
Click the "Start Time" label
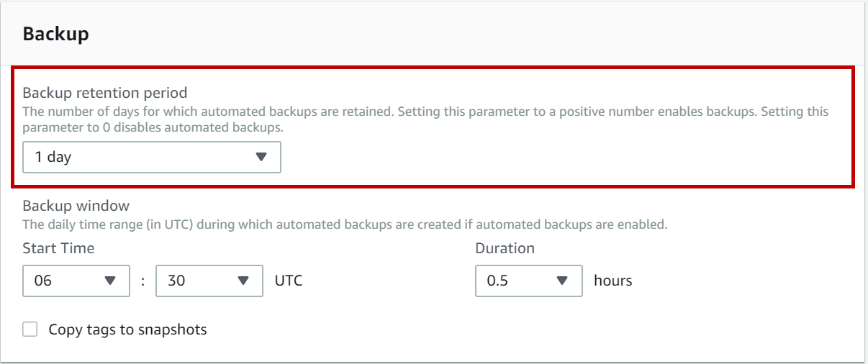tap(58, 248)
